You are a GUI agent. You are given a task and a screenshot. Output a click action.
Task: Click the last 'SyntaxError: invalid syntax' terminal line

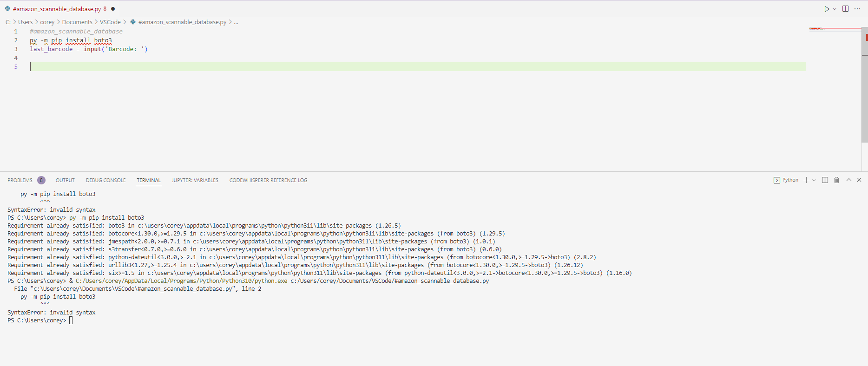pos(52,313)
